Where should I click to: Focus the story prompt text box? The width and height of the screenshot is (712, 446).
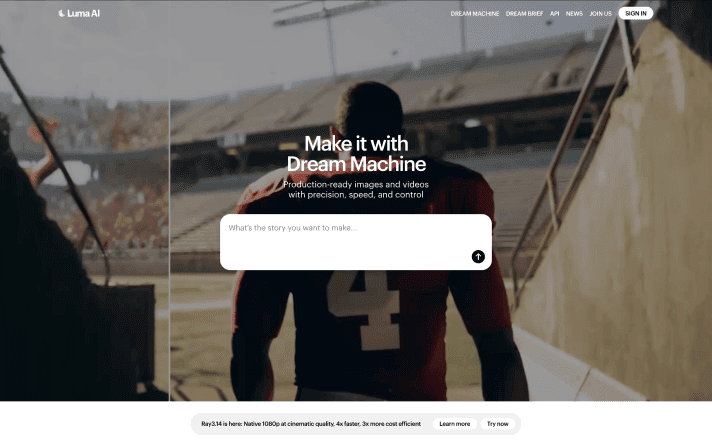(356, 242)
